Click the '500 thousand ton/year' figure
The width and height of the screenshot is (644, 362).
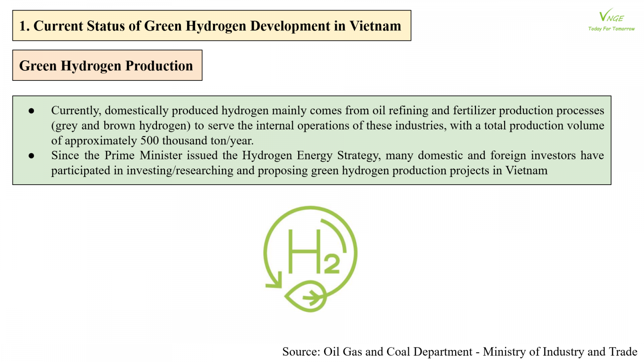pyautogui.click(x=197, y=141)
